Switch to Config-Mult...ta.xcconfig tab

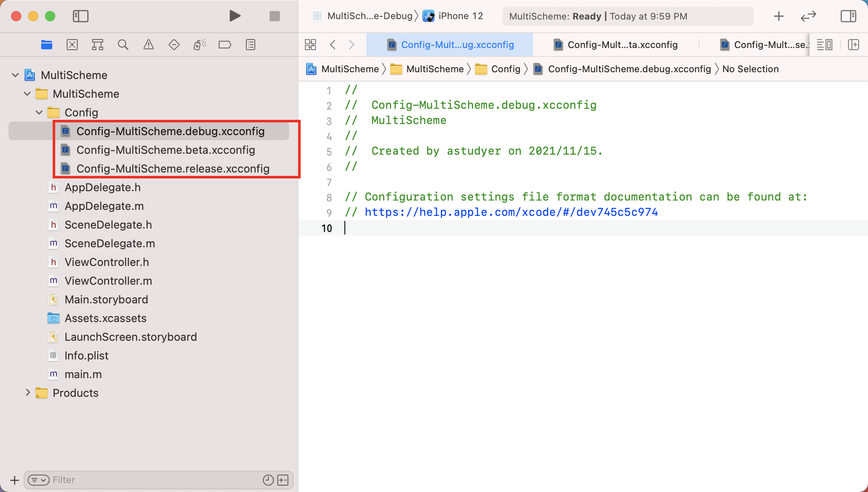[615, 45]
